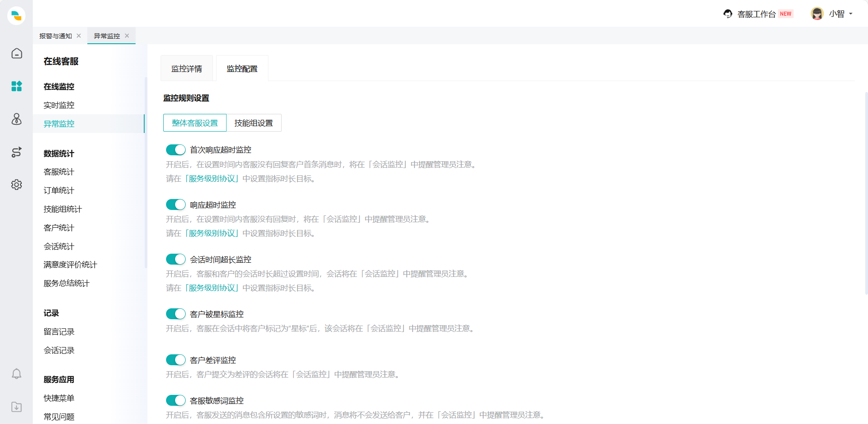Switch to the 报警与通知 tab
868x424 pixels.
coord(56,36)
